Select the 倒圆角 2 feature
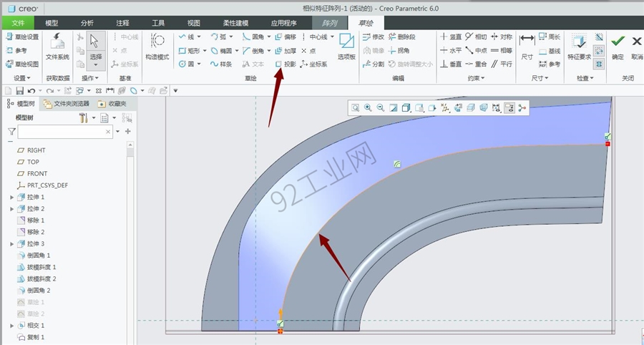Viewport: 644px width, 345px height. pos(33,291)
